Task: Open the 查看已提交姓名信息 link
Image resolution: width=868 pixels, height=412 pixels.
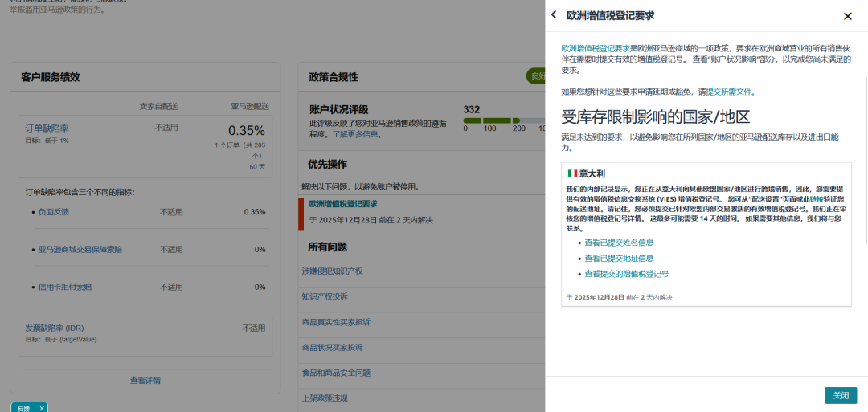Action: coord(619,243)
